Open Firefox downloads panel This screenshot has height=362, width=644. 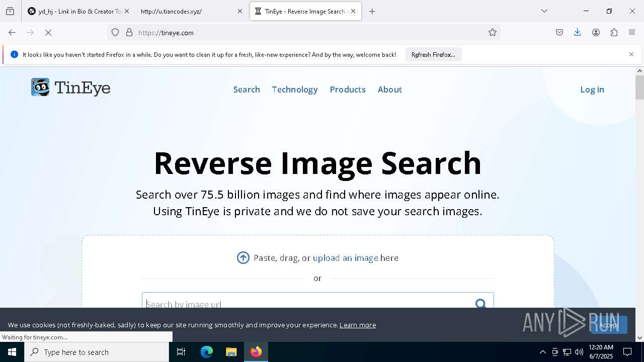coord(578,33)
